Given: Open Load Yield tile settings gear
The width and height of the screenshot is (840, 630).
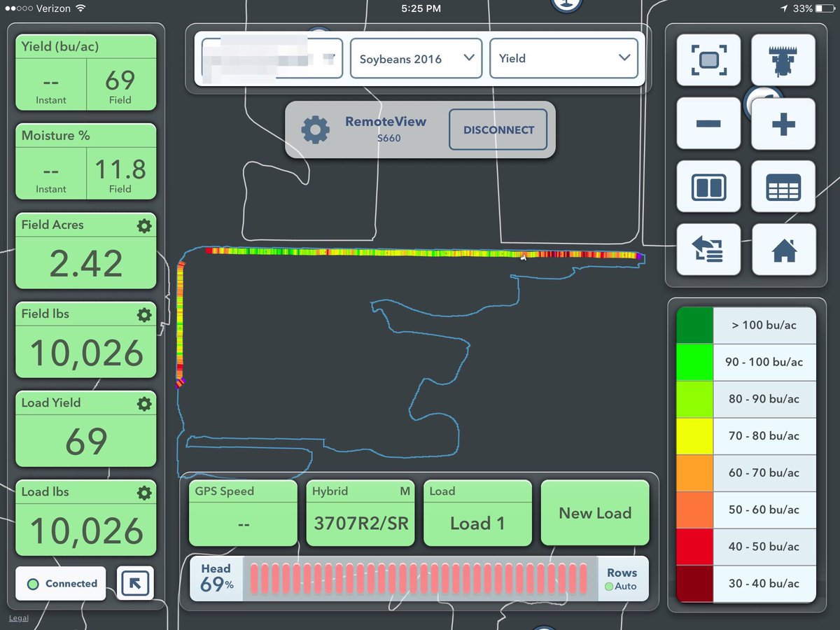Looking at the screenshot, I should [144, 403].
